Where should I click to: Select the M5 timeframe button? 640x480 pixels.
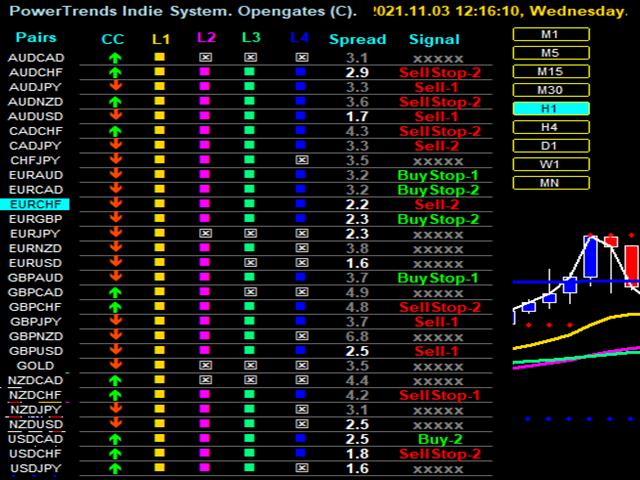tap(551, 53)
